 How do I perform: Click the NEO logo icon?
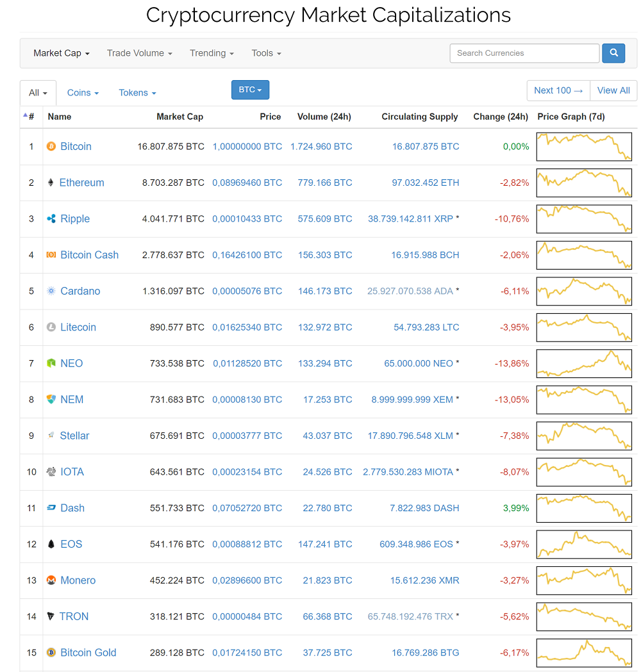[x=51, y=363]
